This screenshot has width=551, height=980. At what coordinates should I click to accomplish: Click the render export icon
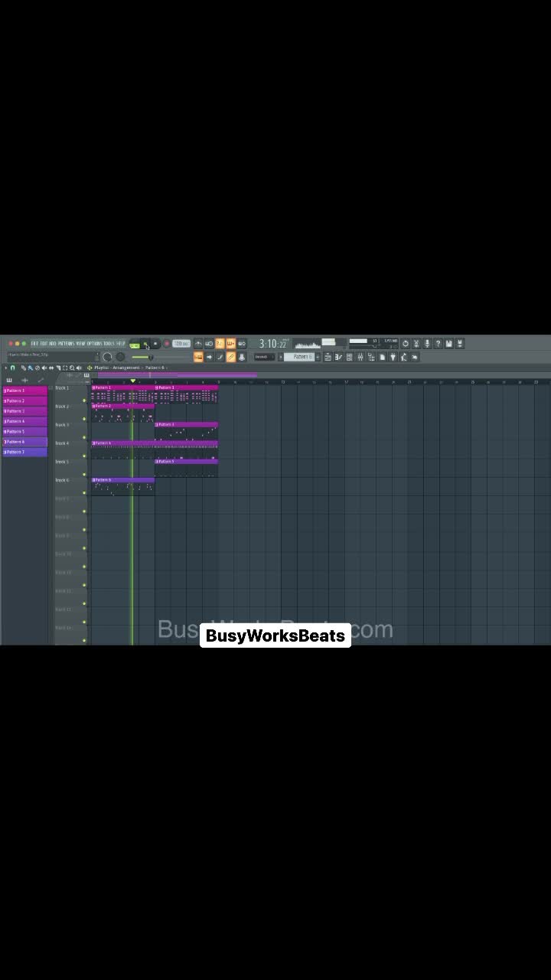(x=461, y=343)
